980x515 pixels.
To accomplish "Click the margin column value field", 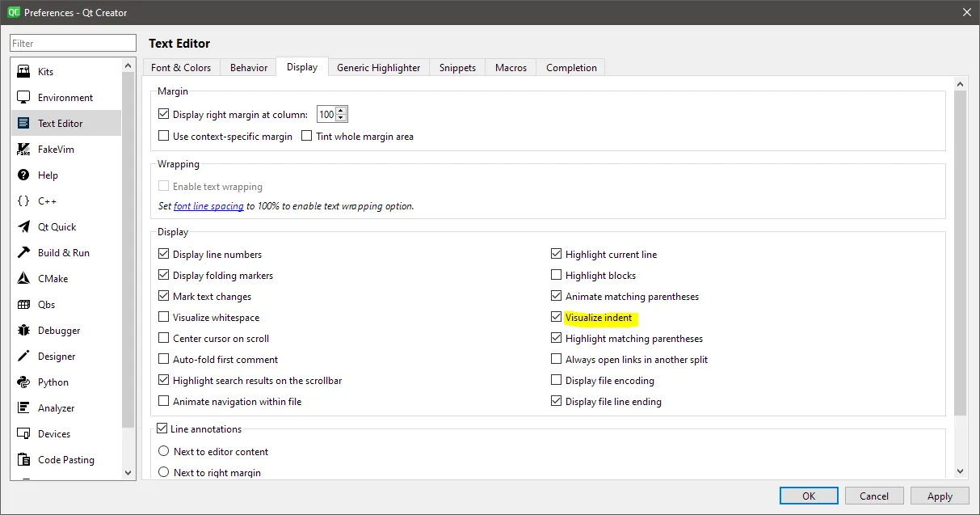I will click(x=326, y=115).
